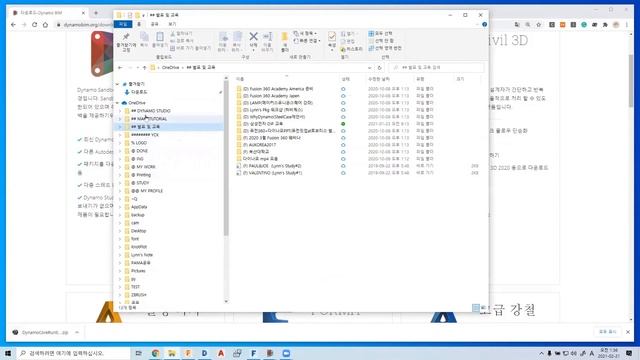
Task: Refresh the Explorer address bar
Action: click(x=379, y=67)
